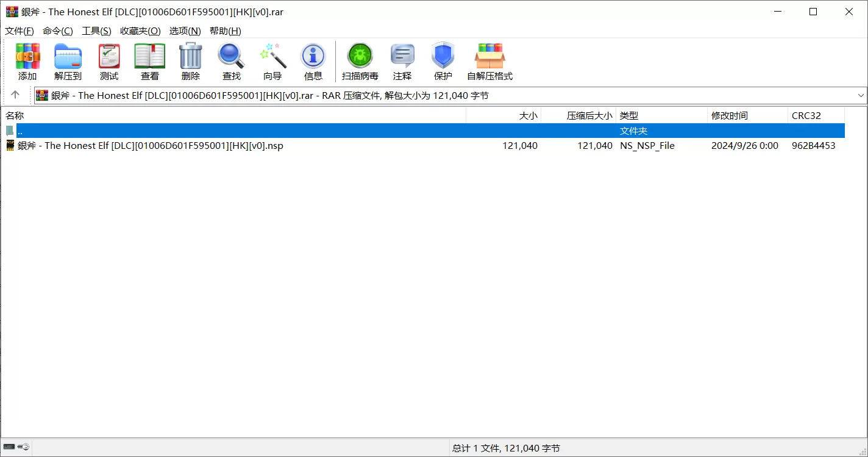The image size is (868, 457).
Task: Click the up-arrow to go up a level
Action: coord(16,95)
